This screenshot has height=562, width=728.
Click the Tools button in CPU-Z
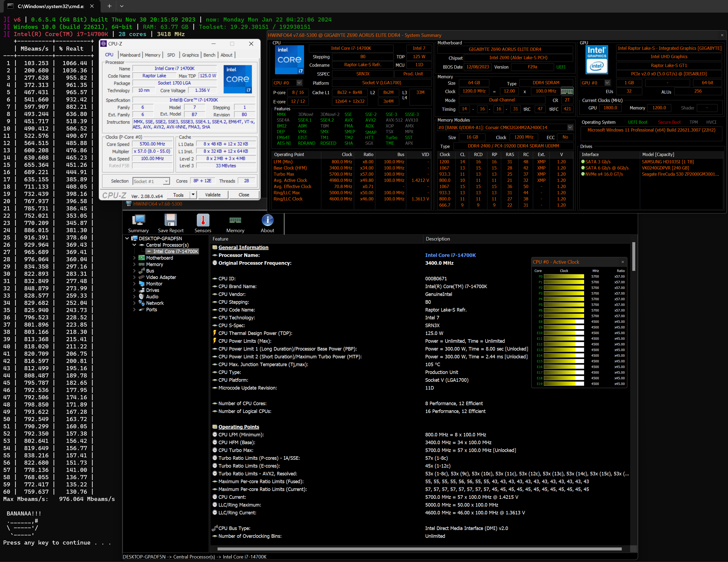tap(178, 195)
